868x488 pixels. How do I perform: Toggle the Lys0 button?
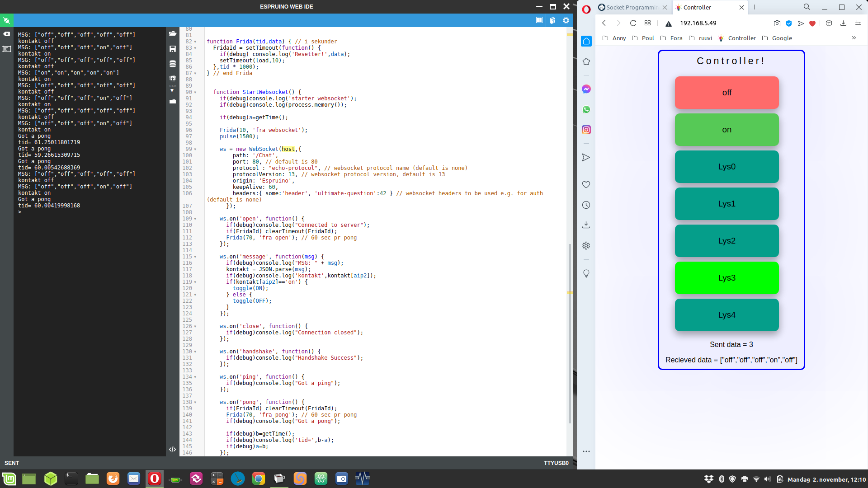coord(726,167)
